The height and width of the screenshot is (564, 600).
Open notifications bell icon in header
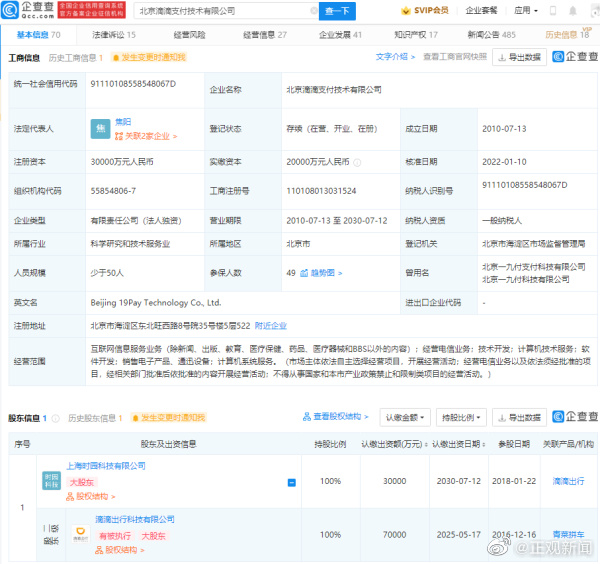[x=573, y=11]
